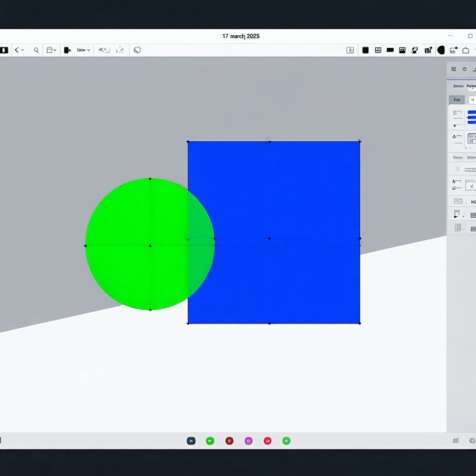Toggle the checkmark box in the right panel
The width and height of the screenshot is (476, 476).
point(471,185)
